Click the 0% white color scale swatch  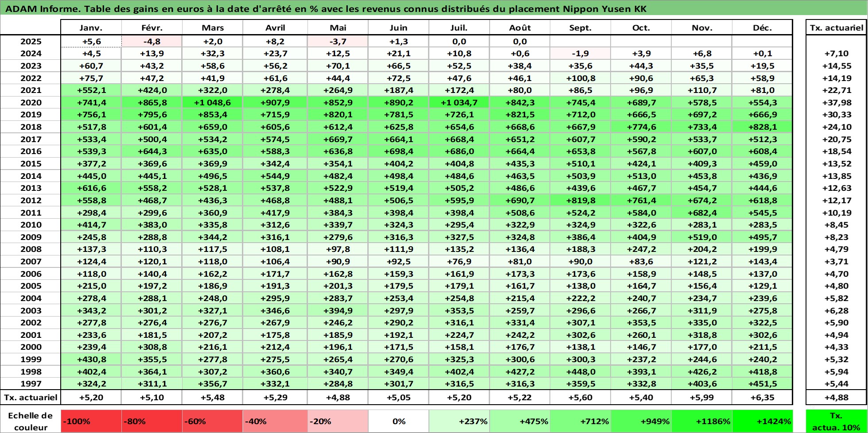tap(398, 421)
